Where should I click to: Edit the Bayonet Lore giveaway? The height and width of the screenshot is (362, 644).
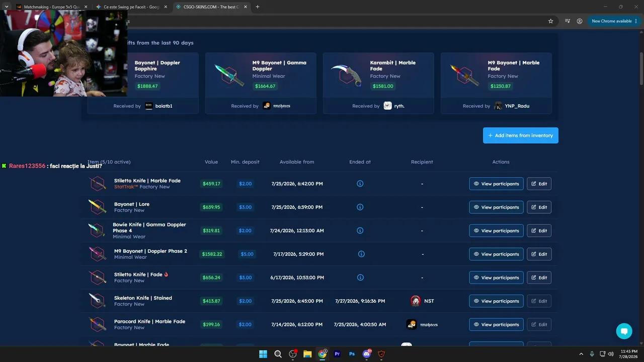[539, 207]
